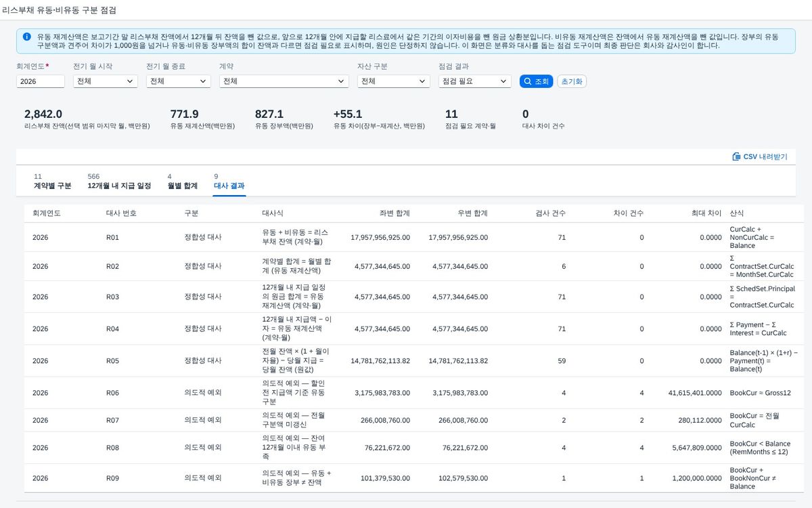This screenshot has width=812, height=508.
Task: Select the R05 reconciliation number cell
Action: point(112,361)
